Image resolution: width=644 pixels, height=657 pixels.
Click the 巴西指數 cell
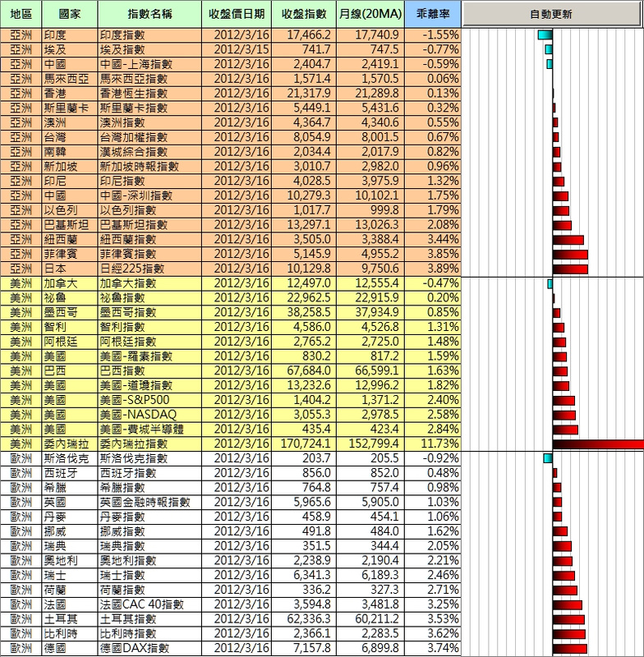tap(149, 371)
